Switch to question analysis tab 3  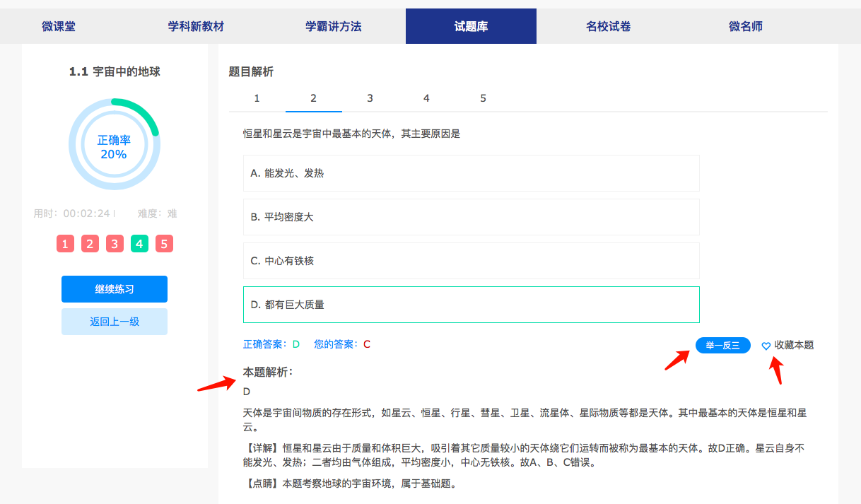tap(370, 98)
